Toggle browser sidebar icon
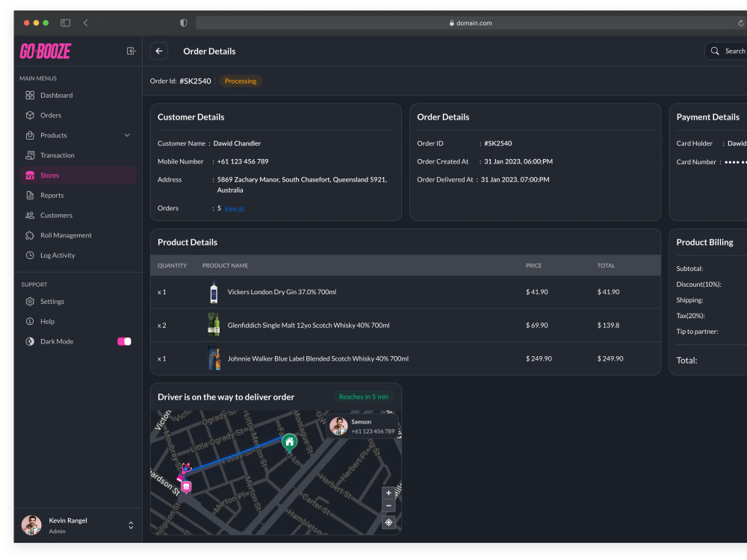Image resolution: width=747 pixels, height=560 pixels. pyautogui.click(x=65, y=23)
